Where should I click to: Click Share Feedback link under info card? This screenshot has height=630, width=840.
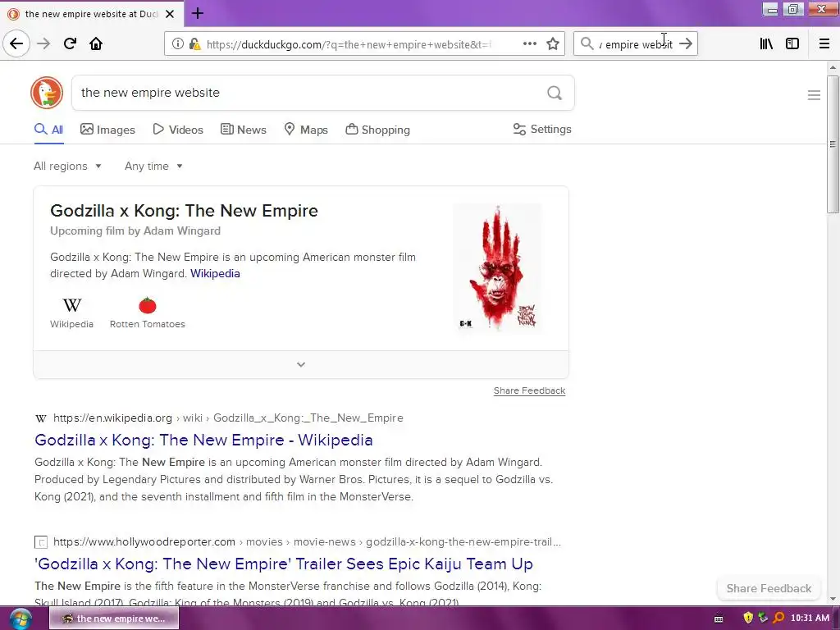pyautogui.click(x=529, y=390)
